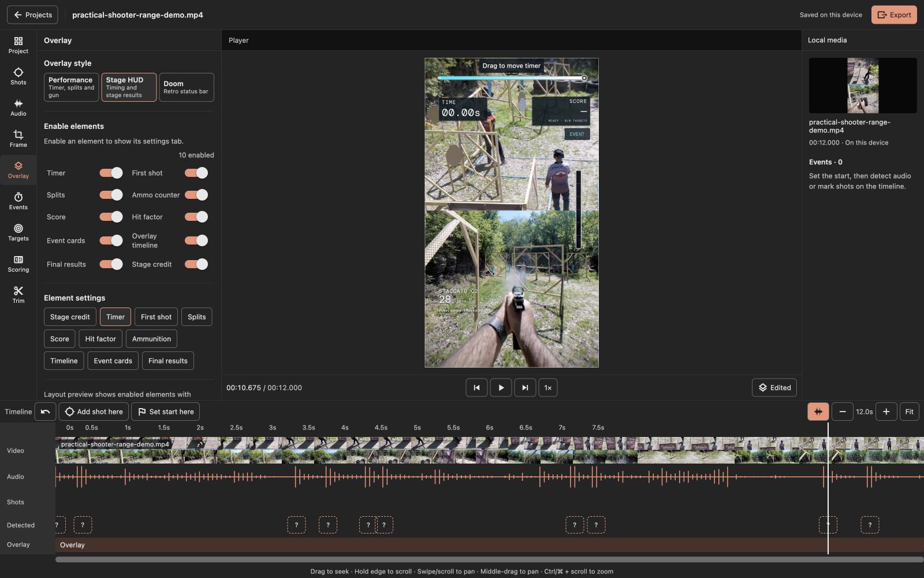The image size is (924, 578).
Task: Select the Performance overlay style
Action: click(x=71, y=87)
